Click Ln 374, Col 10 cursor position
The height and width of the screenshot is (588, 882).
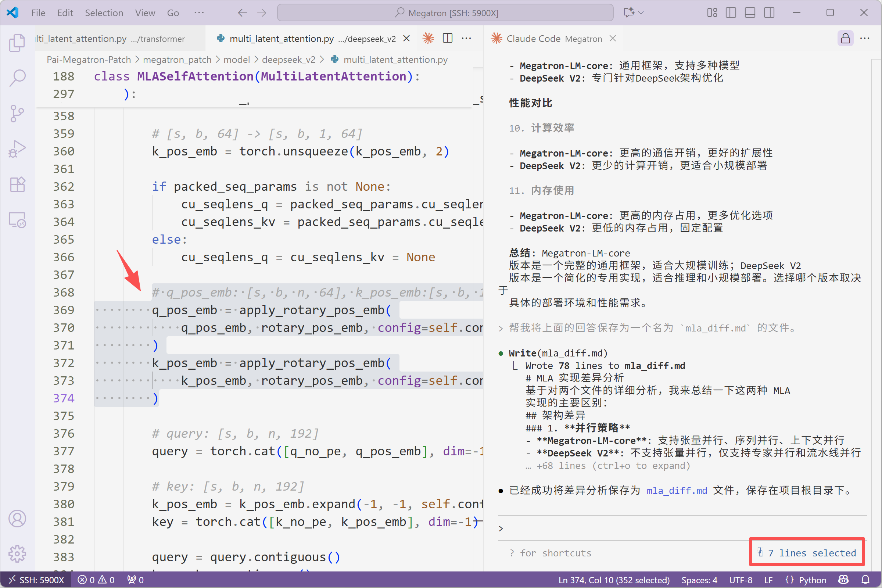(613, 580)
